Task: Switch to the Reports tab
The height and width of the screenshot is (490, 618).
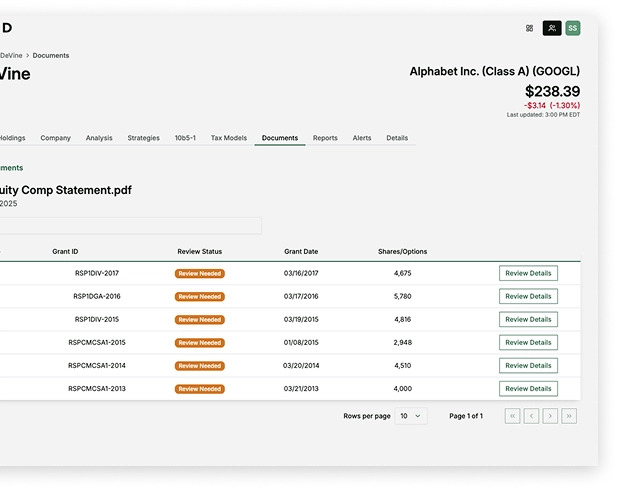Action: click(x=325, y=138)
